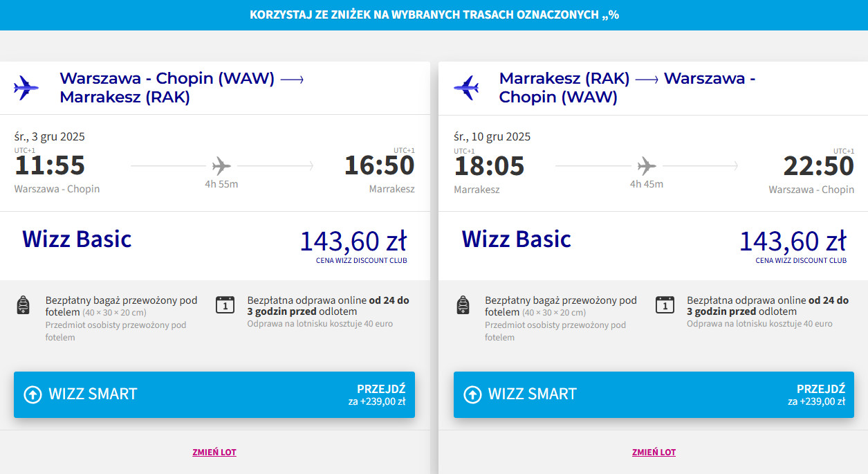Screen dimensions: 868x474
Task: Click the gray plane icon between 18:05 and 22:50
Action: coord(647,166)
